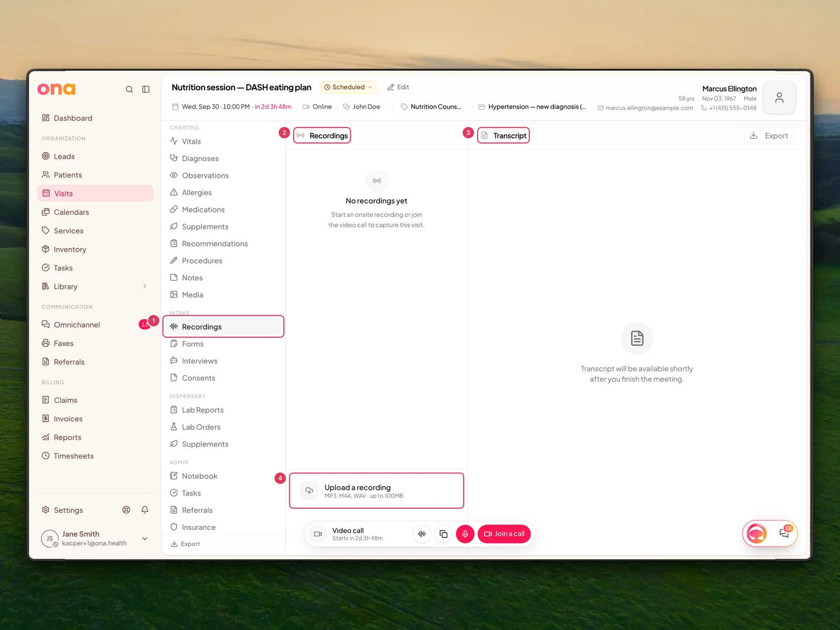840x630 pixels.
Task: Open the chat messages icon with badge
Action: 784,533
